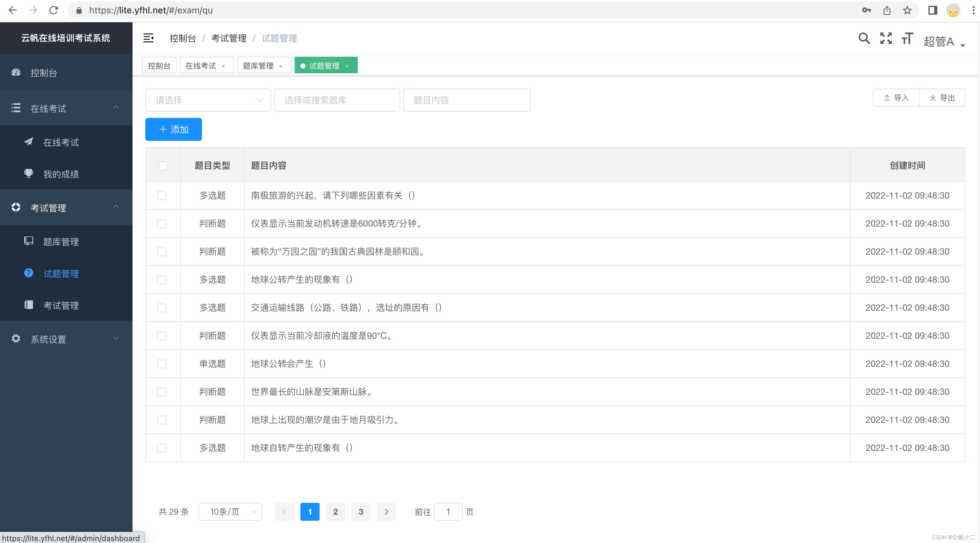Select all questions with the header checkbox
Image resolution: width=980 pixels, height=543 pixels.
click(163, 166)
